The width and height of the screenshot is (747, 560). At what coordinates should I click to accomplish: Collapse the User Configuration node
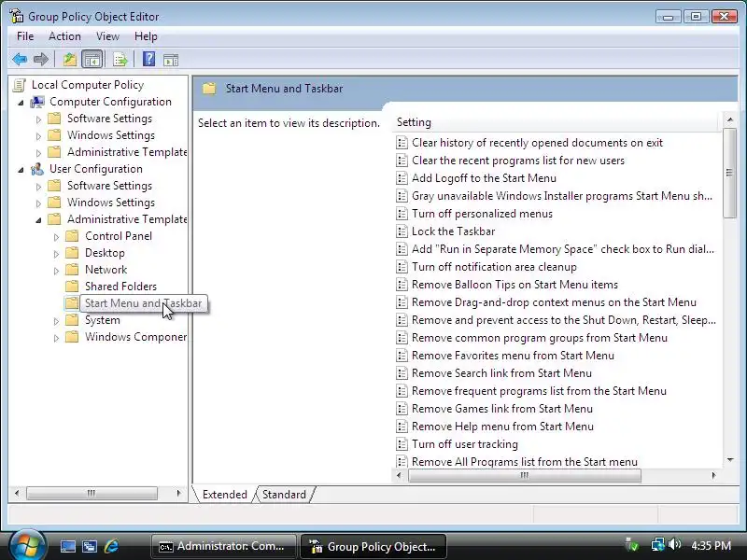click(21, 170)
